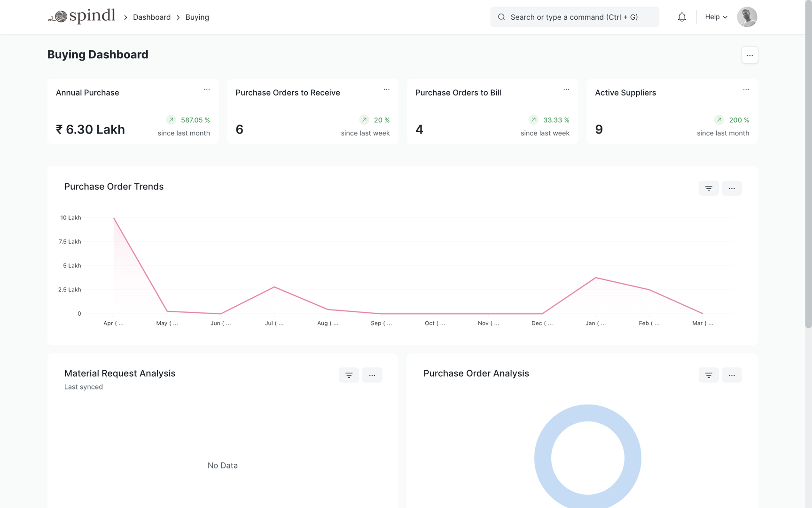
Task: Open the user avatar menu
Action: coord(747,17)
